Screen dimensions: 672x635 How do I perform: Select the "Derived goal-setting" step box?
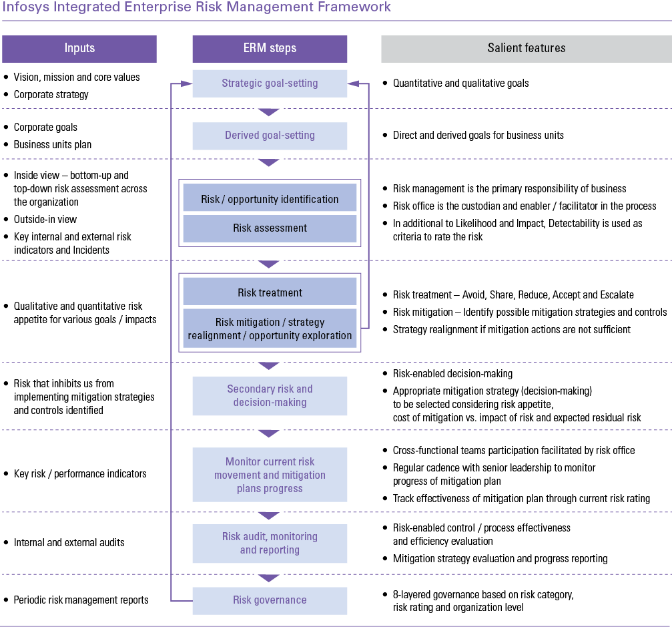270,136
